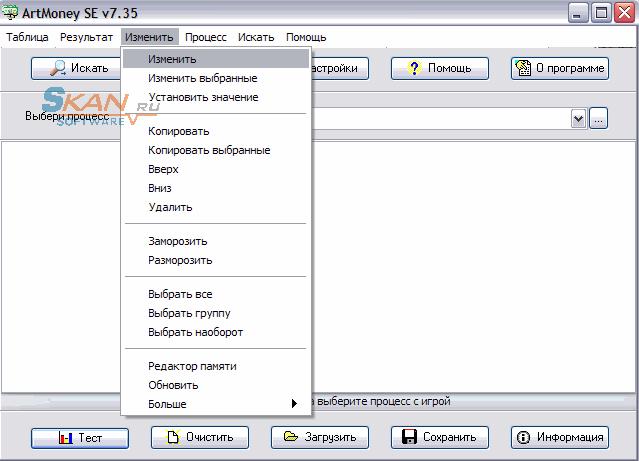Choose Редактор памяти menu entry
This screenshot has height=461, width=639.
click(x=192, y=366)
